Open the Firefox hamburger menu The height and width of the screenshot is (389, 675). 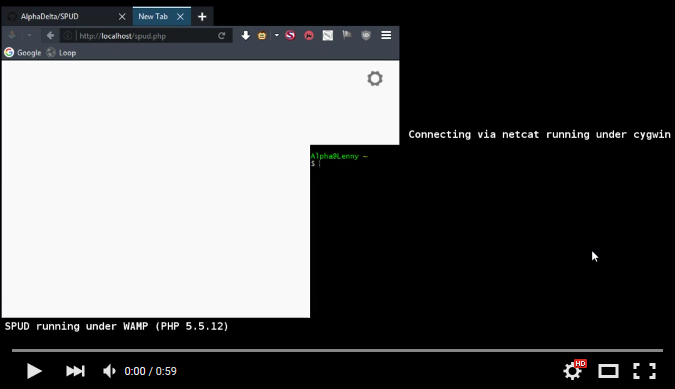point(386,35)
